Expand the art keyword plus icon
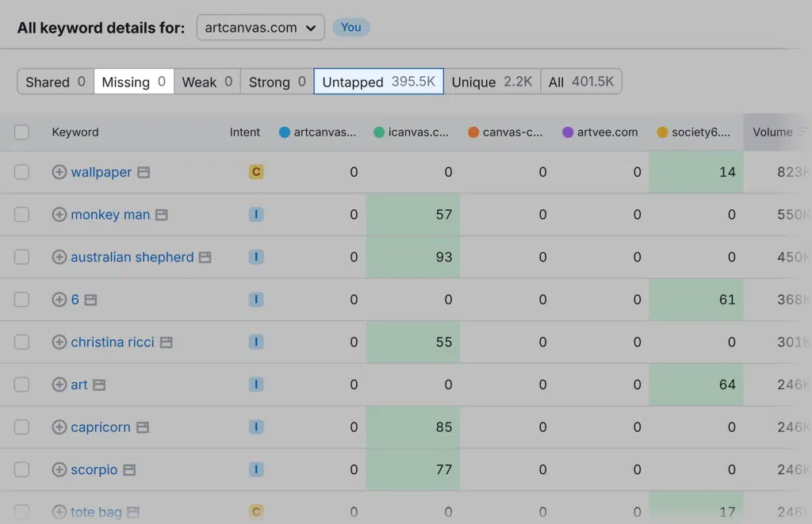This screenshot has height=524, width=812. tap(59, 384)
